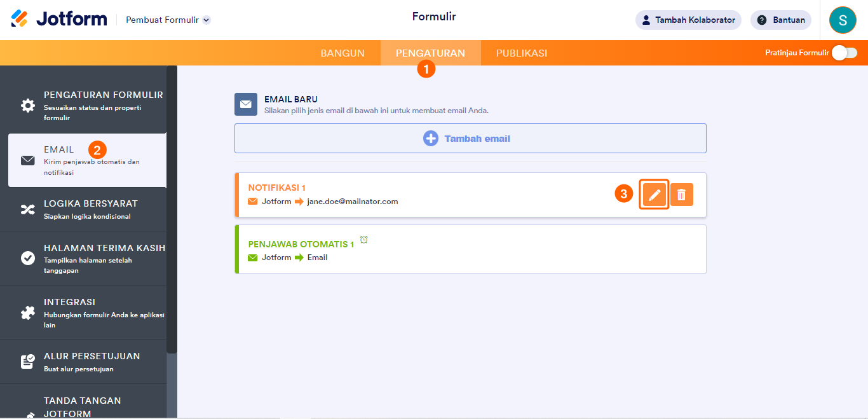
Task: Toggle the Pratinjau Formulir switch
Action: pyautogui.click(x=844, y=53)
